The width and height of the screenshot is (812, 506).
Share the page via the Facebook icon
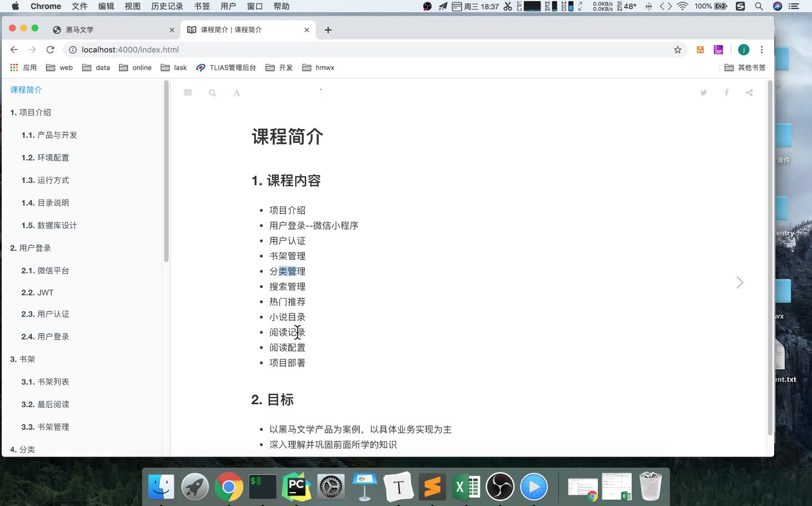(x=726, y=93)
